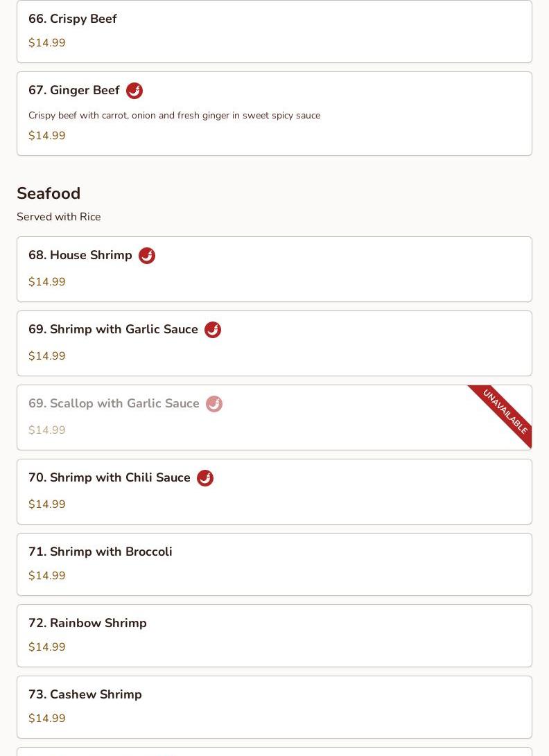
Task: Click chili icon beside Shrimp with Garlic Sauce
Action: 213,330
